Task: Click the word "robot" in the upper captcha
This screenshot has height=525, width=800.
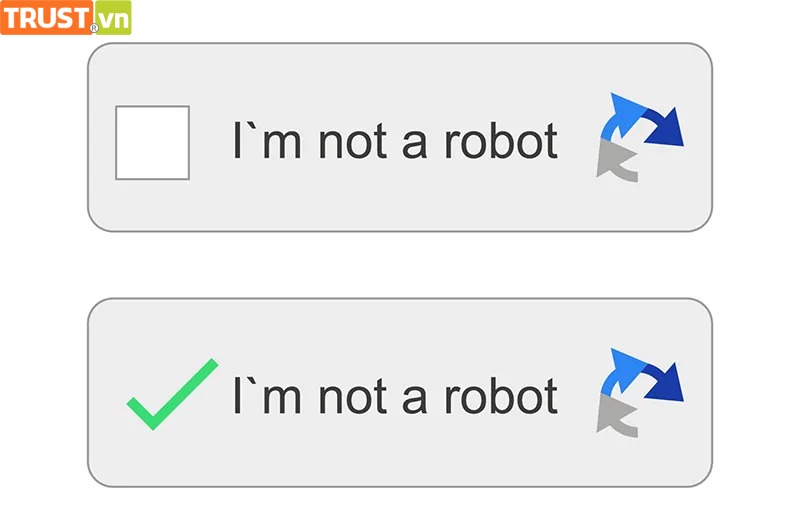Action: click(501, 140)
